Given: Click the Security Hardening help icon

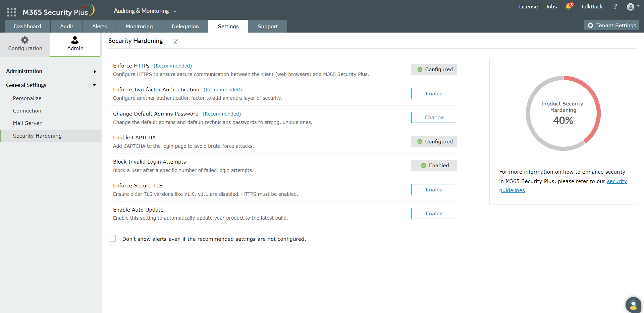Looking at the screenshot, I should click(175, 41).
